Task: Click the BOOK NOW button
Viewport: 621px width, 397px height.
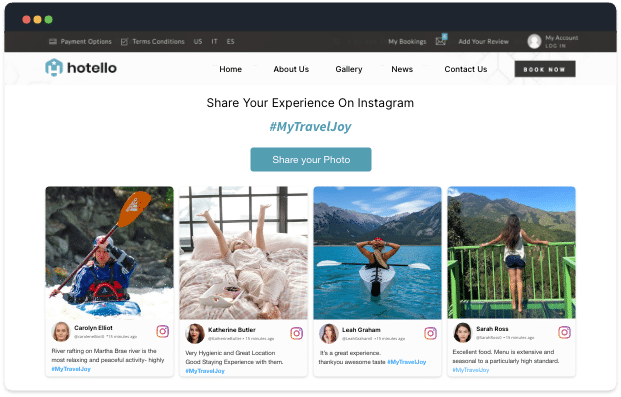Action: click(x=545, y=69)
